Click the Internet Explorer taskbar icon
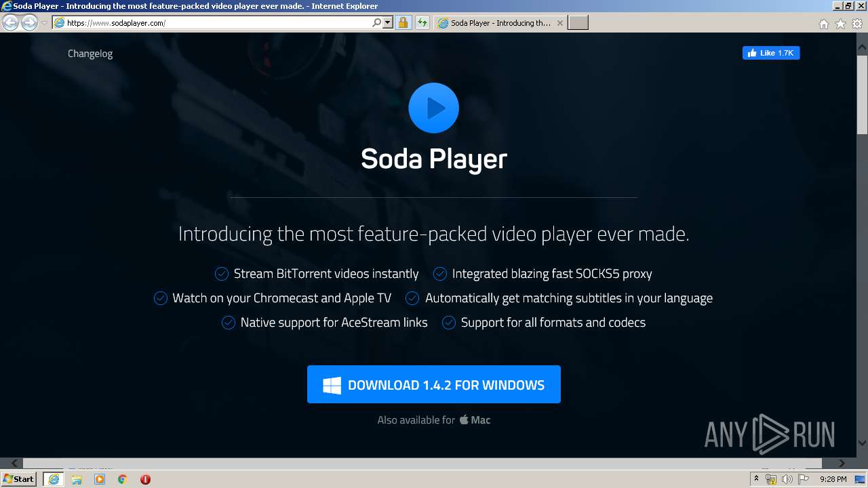868x488 pixels. [x=54, y=479]
